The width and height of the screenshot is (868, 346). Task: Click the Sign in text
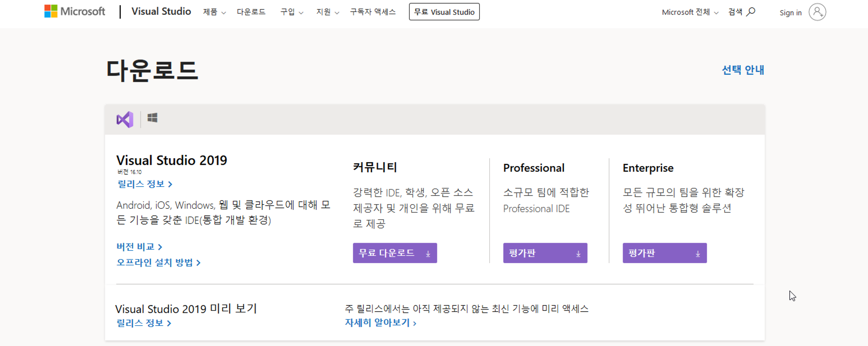(790, 13)
